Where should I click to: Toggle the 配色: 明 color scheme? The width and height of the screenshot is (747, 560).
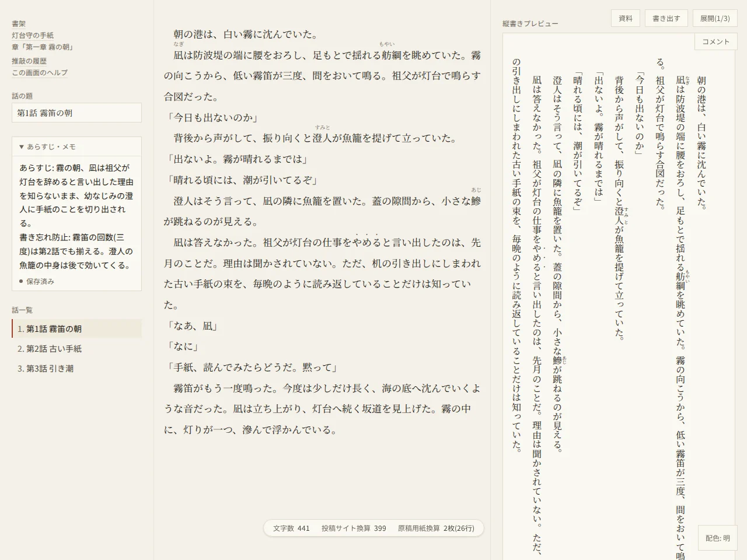718,538
